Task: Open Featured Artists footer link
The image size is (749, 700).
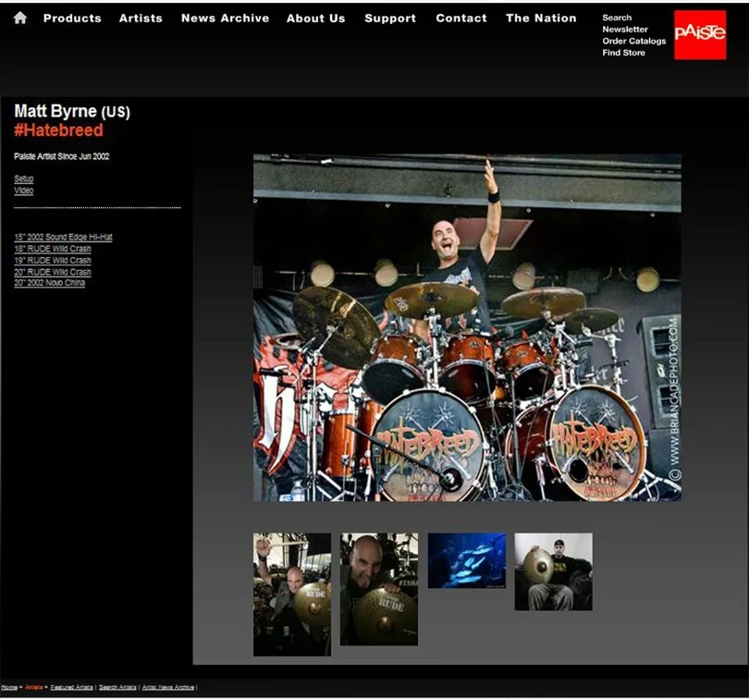Action: (x=71, y=687)
